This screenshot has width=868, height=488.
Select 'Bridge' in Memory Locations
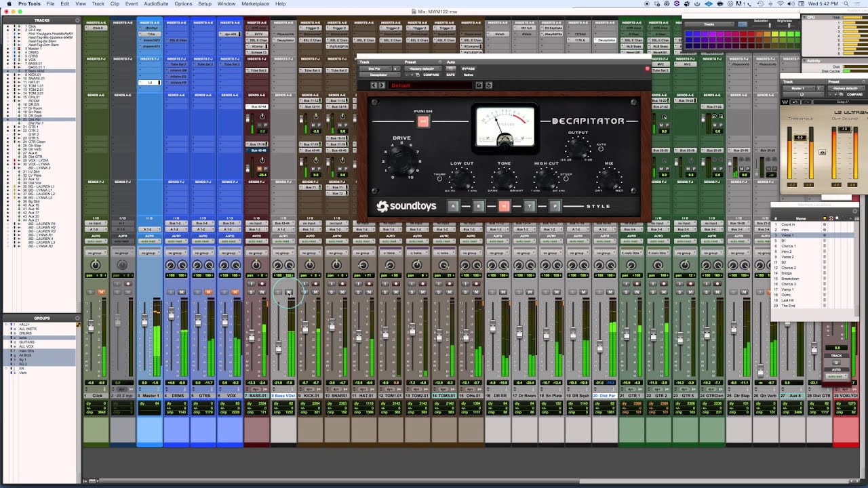[787, 273]
